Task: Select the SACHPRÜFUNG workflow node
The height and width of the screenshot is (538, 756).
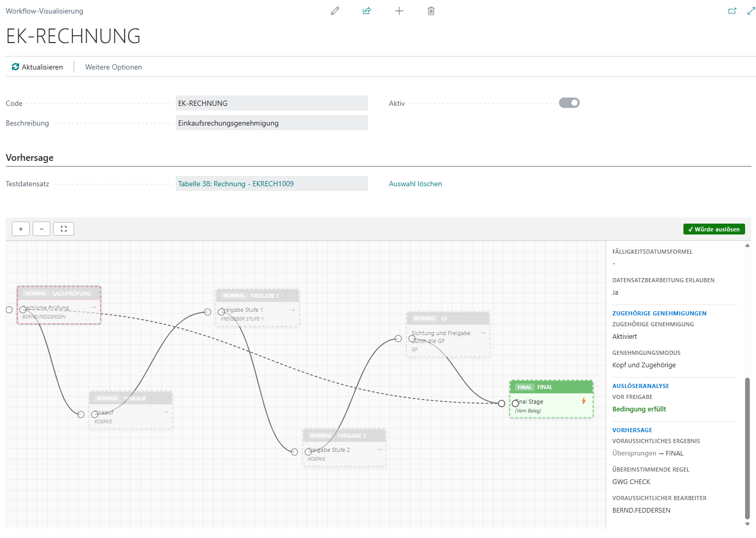Action: pyautogui.click(x=59, y=305)
